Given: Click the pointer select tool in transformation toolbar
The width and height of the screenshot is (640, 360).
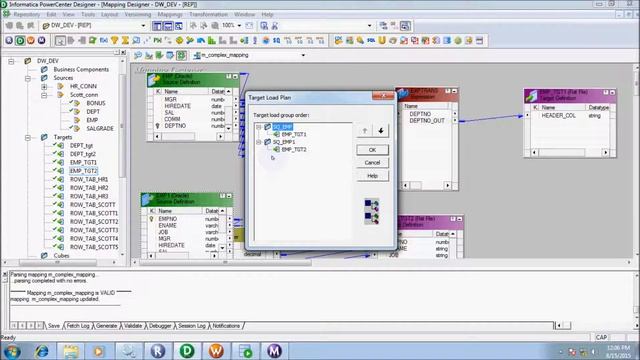Looking at the screenshot, I should (x=60, y=40).
